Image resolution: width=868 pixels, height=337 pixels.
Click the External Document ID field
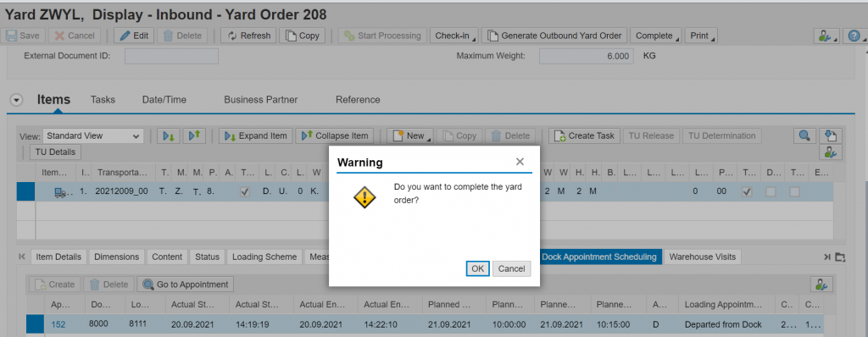click(171, 56)
